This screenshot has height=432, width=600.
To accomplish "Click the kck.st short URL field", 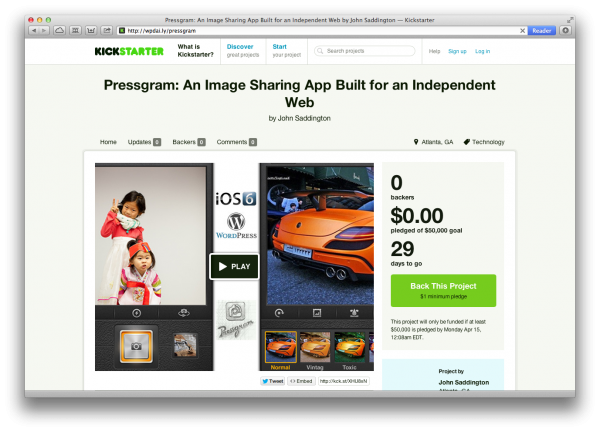I will pyautogui.click(x=343, y=381).
